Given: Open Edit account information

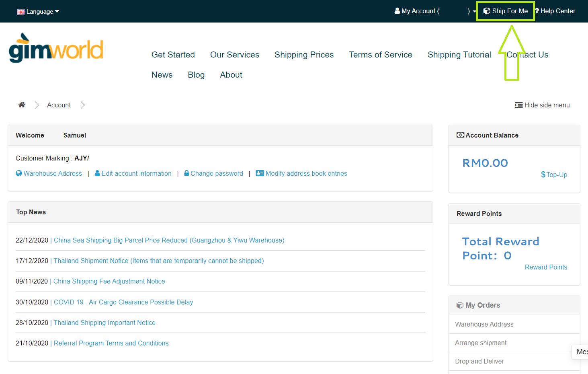Looking at the screenshot, I should point(136,173).
